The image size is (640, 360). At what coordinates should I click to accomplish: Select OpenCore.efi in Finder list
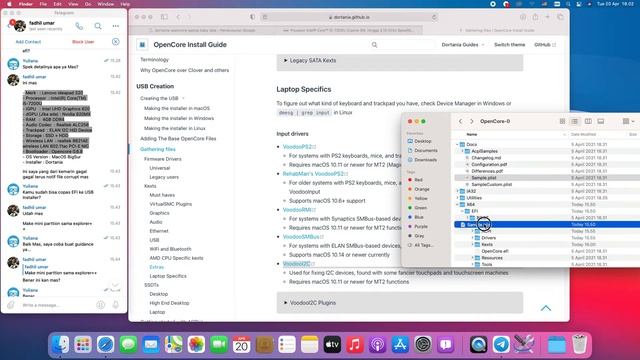tap(495, 251)
